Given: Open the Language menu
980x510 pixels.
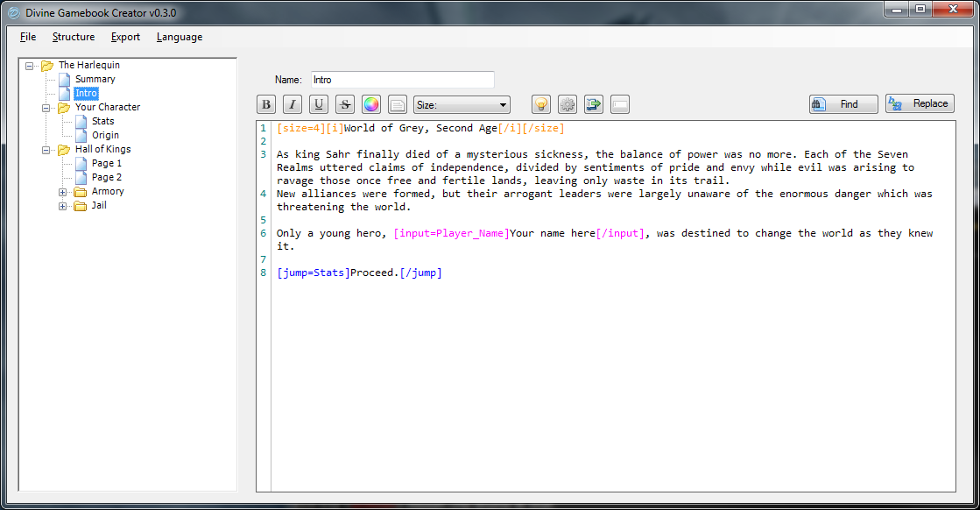Looking at the screenshot, I should click(x=180, y=37).
